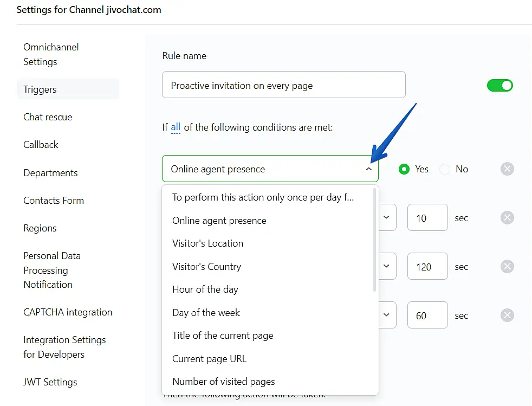
Task: Select the Yes radio button
Action: coord(404,169)
